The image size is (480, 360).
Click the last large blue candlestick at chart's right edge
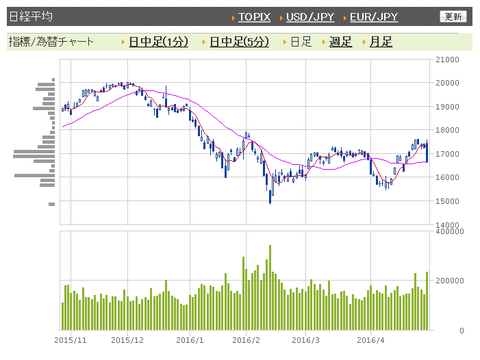427,152
